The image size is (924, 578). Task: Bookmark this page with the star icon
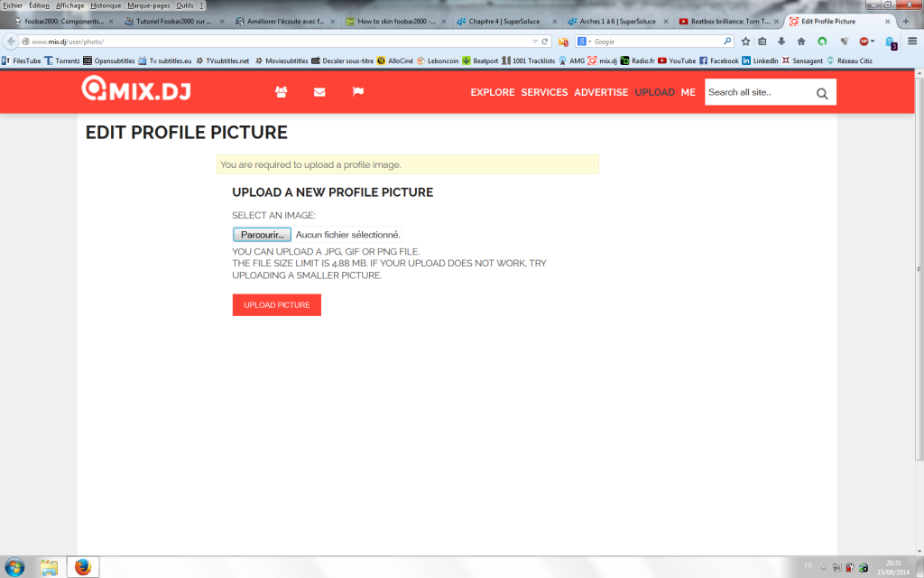click(x=745, y=42)
